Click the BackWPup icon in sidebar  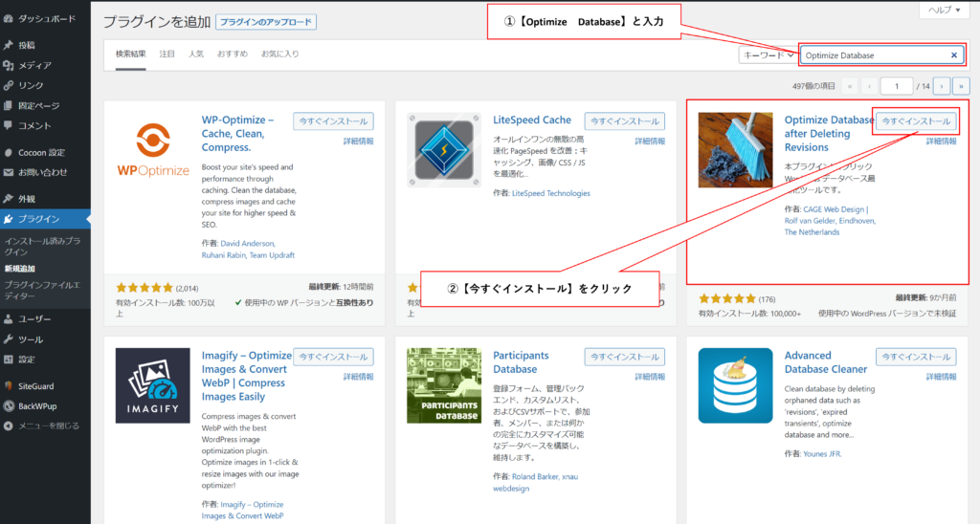point(8,406)
